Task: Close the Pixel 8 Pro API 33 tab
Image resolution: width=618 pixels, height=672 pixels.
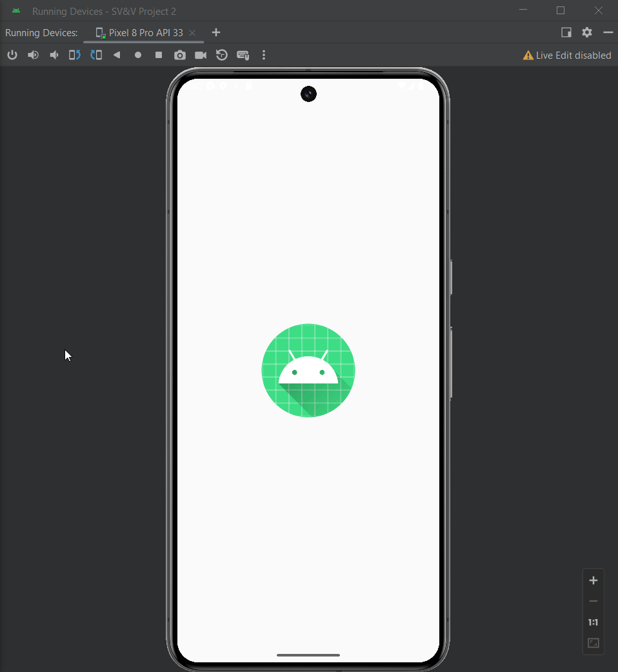Action: [192, 33]
